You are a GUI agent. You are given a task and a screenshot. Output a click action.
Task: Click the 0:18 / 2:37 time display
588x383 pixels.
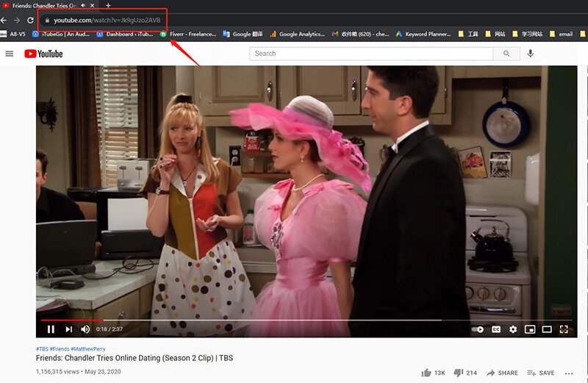(110, 329)
